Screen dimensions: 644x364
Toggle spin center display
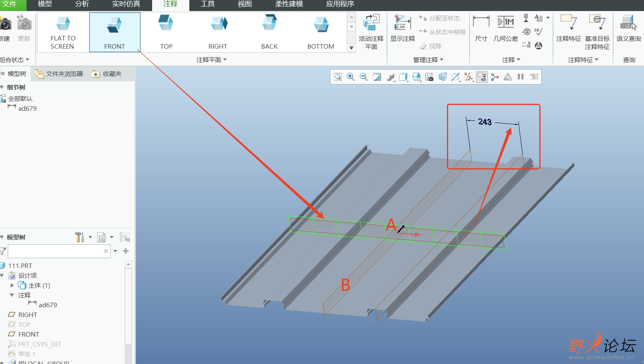[x=495, y=77]
